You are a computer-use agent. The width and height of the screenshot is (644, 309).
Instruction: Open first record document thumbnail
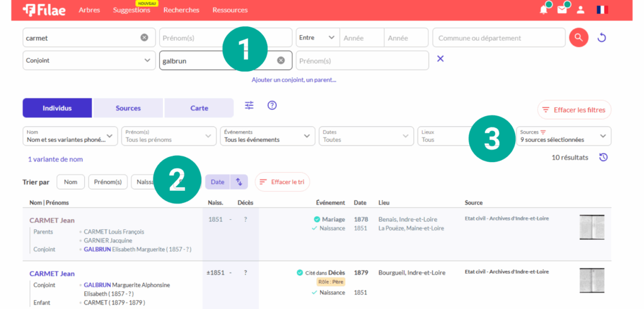click(591, 227)
